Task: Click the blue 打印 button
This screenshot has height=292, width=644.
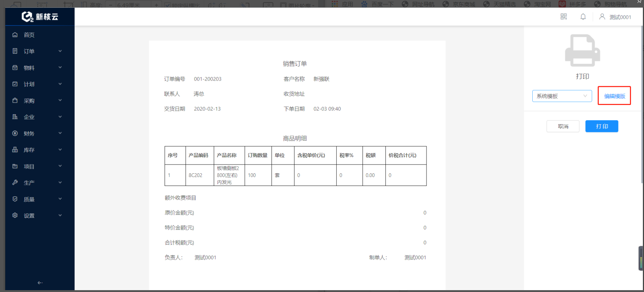Action: 602,126
